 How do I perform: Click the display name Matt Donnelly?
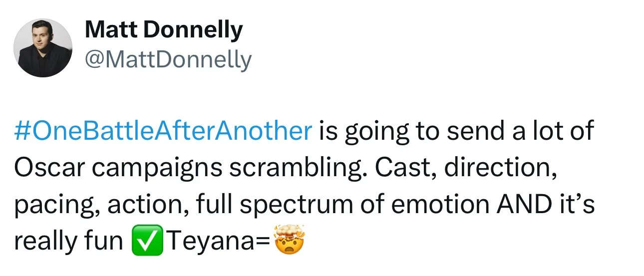coord(164,30)
